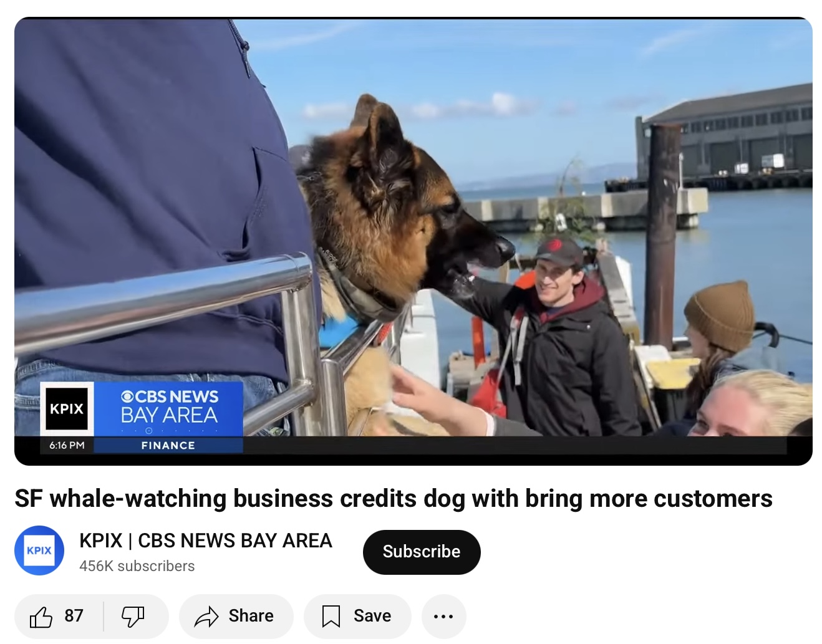Click the Save bookmark icon
822x644 pixels.
[x=331, y=617]
